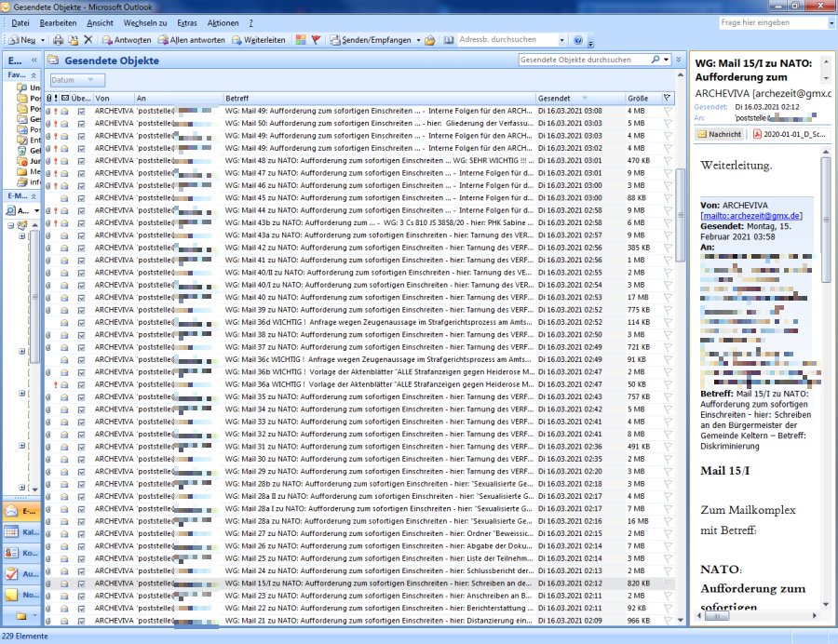This screenshot has width=838, height=644.
Task: Open the Ungelesene Nachrichten search folder
Action: (28, 87)
